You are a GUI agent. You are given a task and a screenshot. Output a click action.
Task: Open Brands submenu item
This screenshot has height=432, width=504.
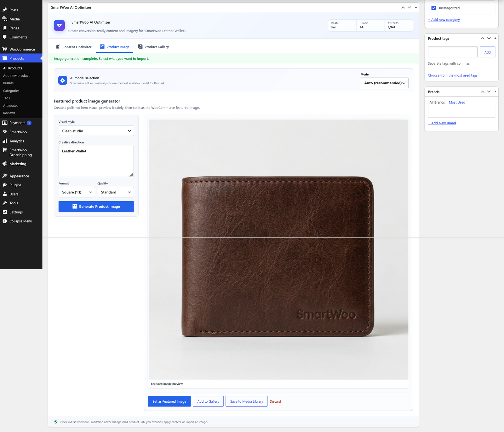pyautogui.click(x=8, y=83)
